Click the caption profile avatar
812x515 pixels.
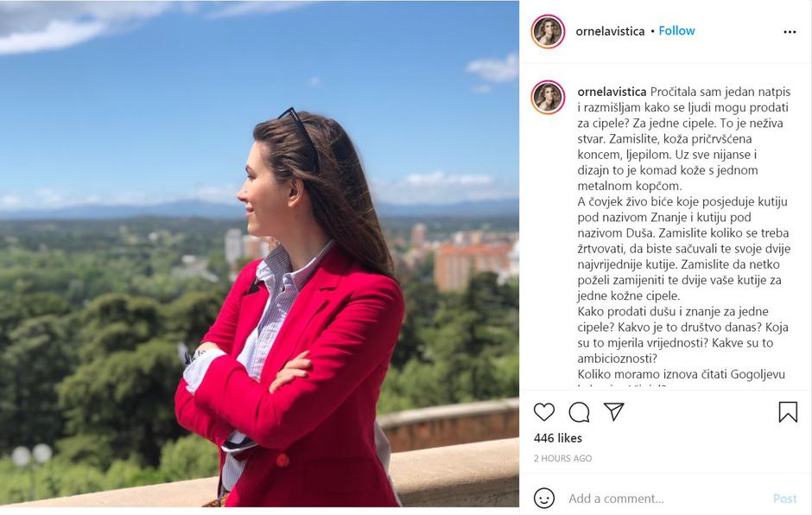548,97
